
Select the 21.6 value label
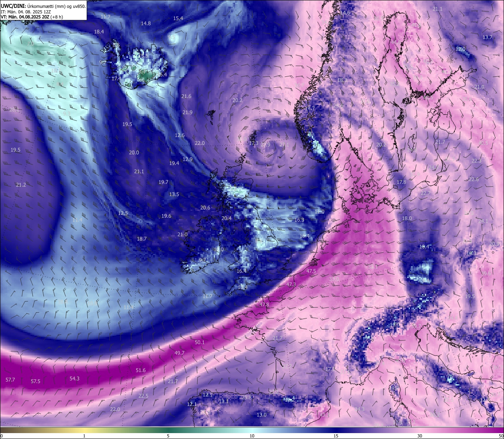click(186, 96)
